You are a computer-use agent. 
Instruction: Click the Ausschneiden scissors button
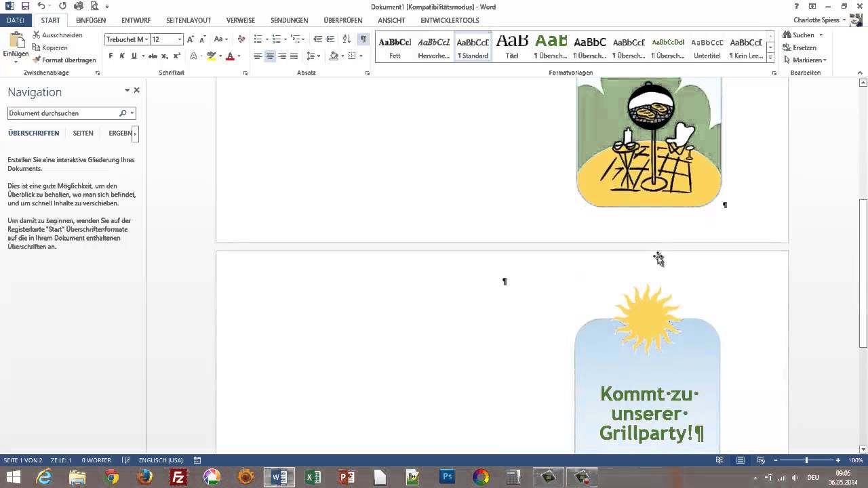(58, 35)
